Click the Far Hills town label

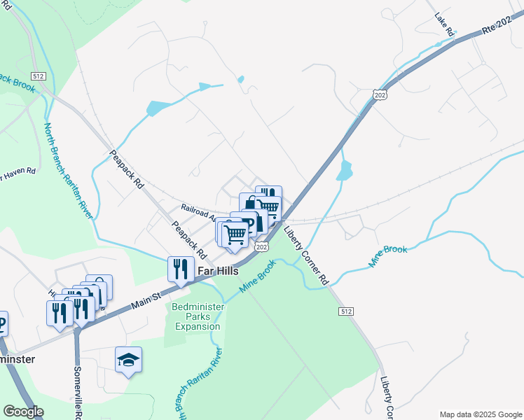[x=219, y=271]
